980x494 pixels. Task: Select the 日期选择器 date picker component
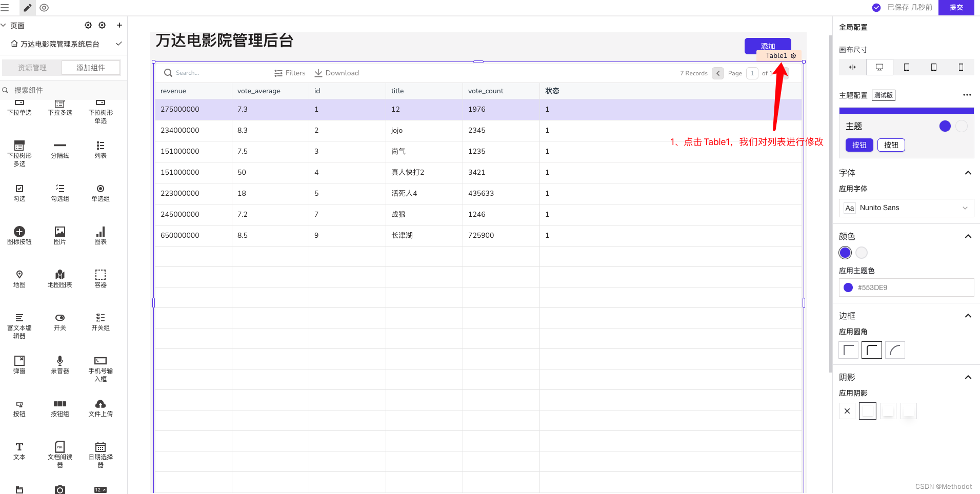click(x=101, y=455)
